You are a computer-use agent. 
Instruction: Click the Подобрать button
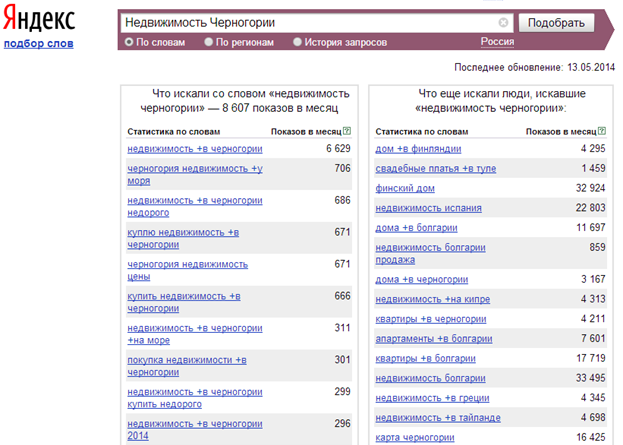[x=556, y=23]
